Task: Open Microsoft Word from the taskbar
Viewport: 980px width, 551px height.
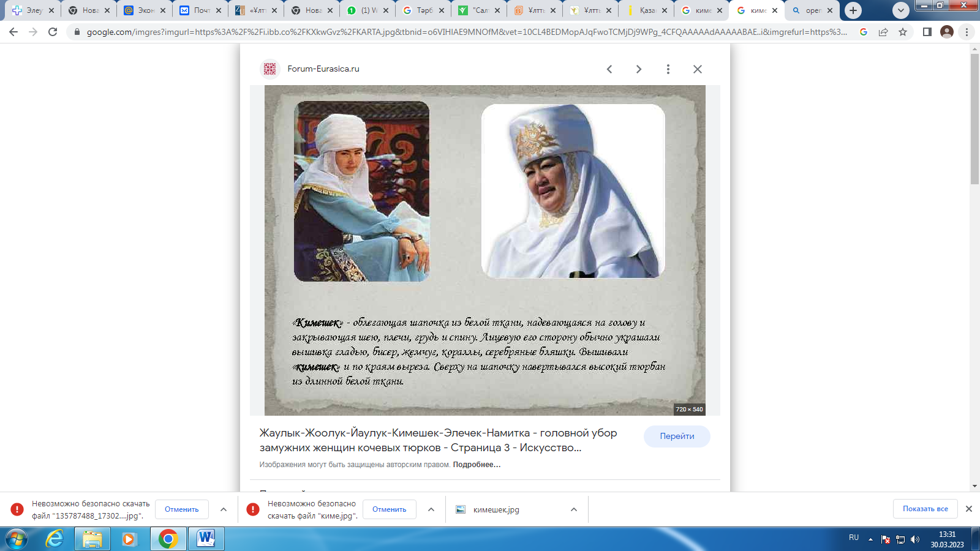Action: click(206, 539)
